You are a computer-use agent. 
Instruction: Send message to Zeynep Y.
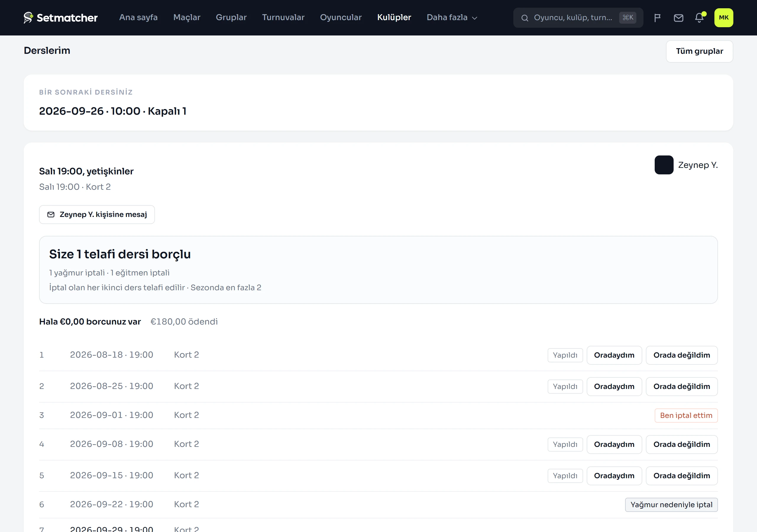[x=97, y=215]
